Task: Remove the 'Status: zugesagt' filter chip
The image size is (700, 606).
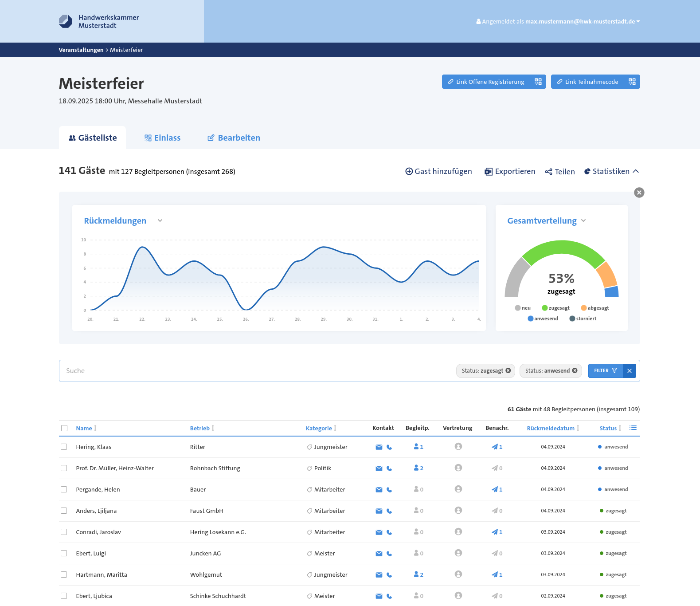Action: (508, 371)
